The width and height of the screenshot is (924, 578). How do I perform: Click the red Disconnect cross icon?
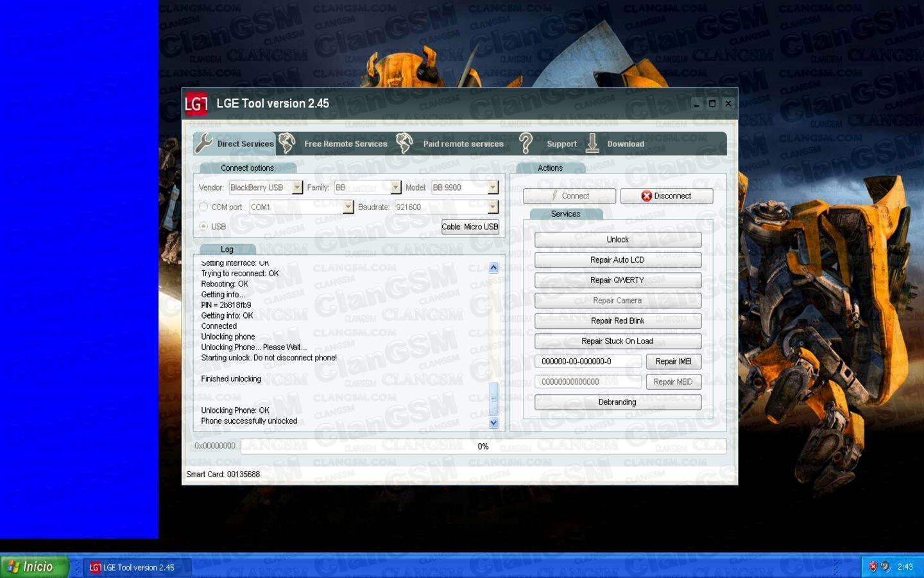coord(646,196)
